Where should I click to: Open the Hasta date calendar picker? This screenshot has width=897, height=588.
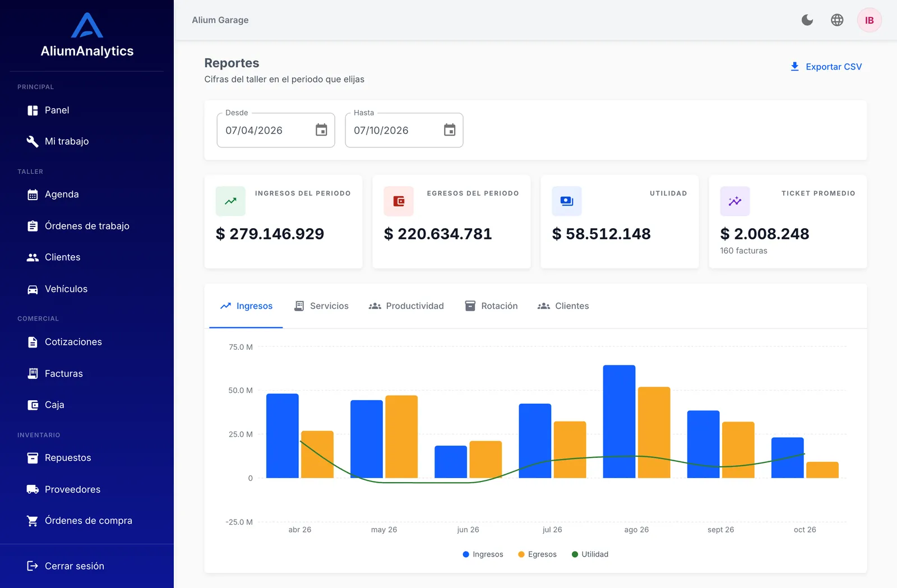(x=450, y=130)
